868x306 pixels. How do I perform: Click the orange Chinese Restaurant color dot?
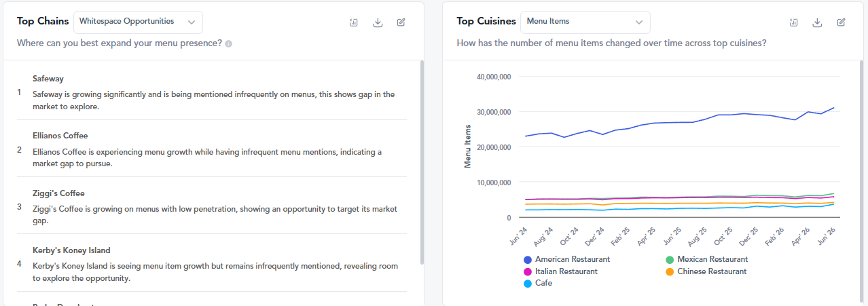(669, 272)
